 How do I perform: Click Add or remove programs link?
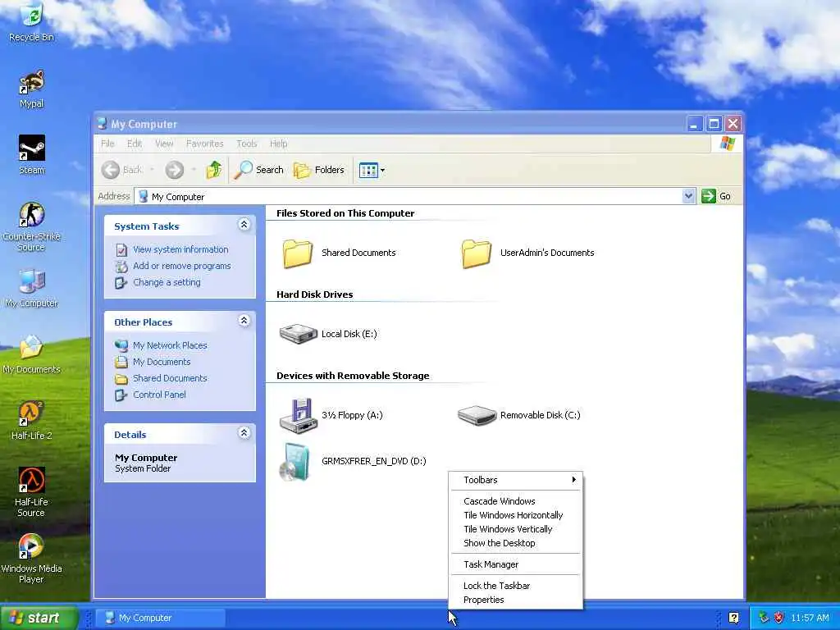[x=181, y=266]
